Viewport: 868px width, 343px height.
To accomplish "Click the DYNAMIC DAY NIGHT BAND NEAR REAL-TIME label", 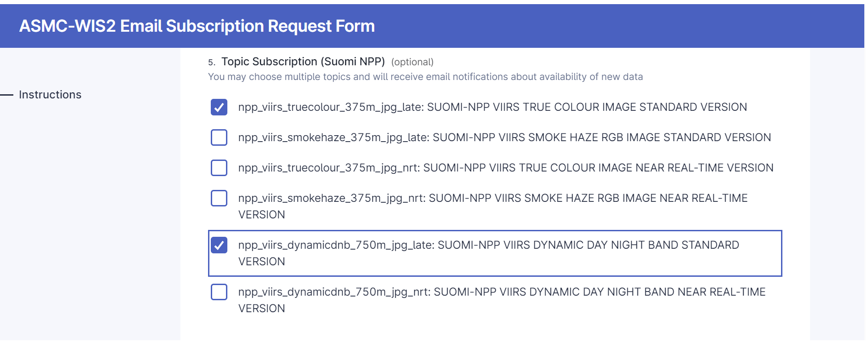I will [x=502, y=300].
